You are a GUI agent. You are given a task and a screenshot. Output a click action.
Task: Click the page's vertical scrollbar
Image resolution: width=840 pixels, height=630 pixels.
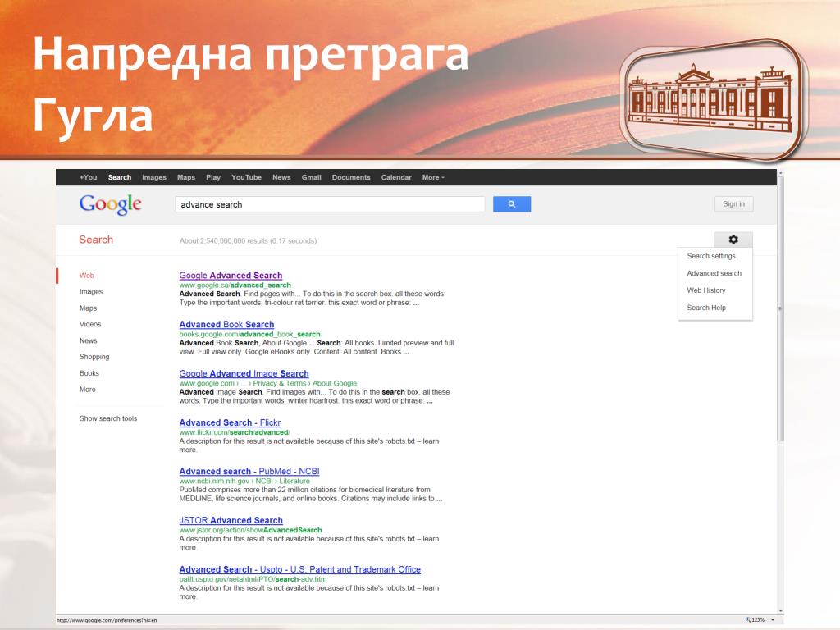pos(781,308)
